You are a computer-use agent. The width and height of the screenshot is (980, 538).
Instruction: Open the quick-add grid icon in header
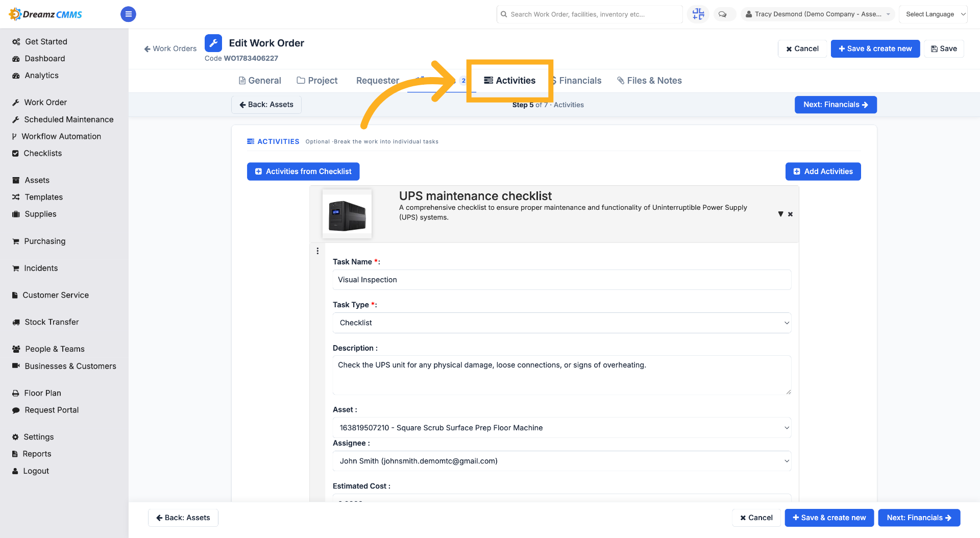point(698,14)
